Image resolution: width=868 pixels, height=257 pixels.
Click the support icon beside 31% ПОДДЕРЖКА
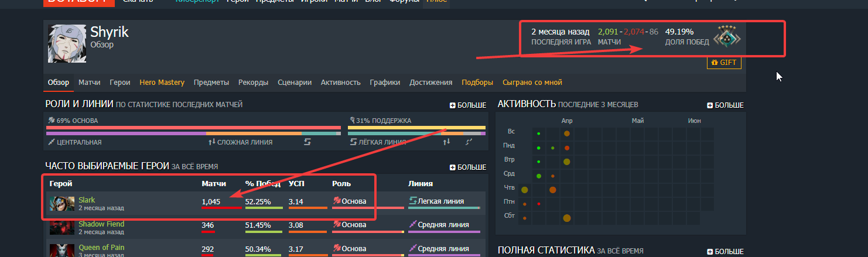[x=352, y=121]
